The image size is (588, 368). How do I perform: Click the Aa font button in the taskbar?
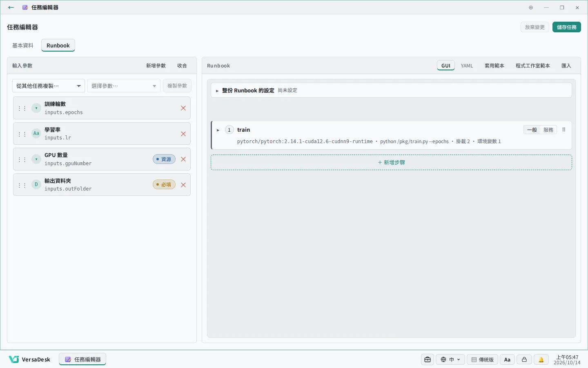[507, 359]
